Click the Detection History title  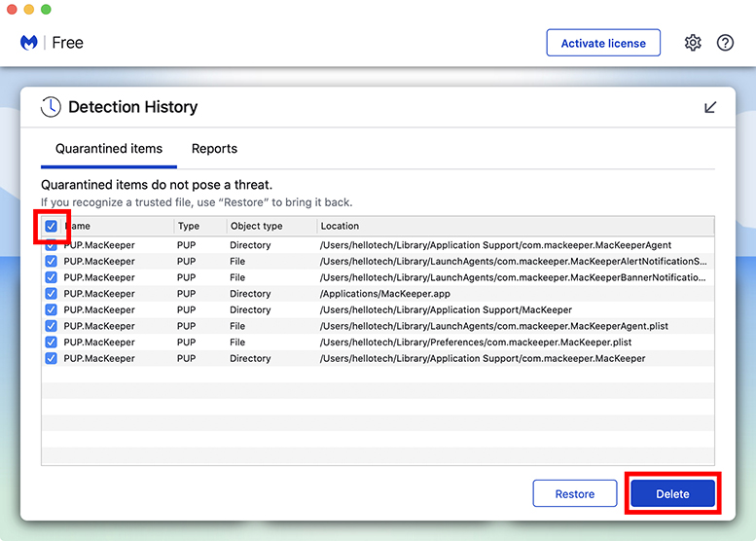(x=133, y=107)
